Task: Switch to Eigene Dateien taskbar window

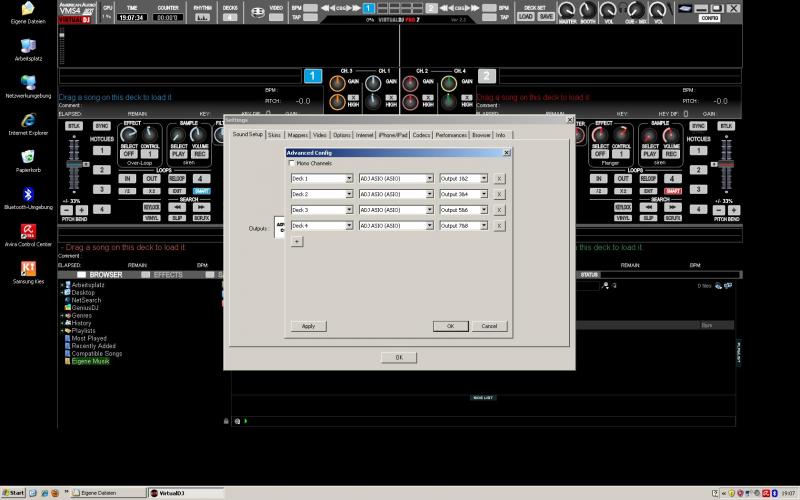Action: click(x=108, y=493)
